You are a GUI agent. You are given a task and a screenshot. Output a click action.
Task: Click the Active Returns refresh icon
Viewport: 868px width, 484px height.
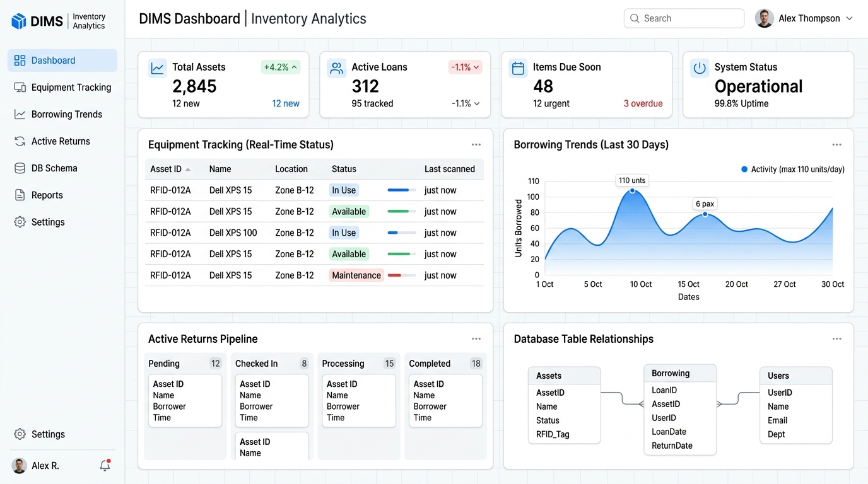pyautogui.click(x=20, y=141)
